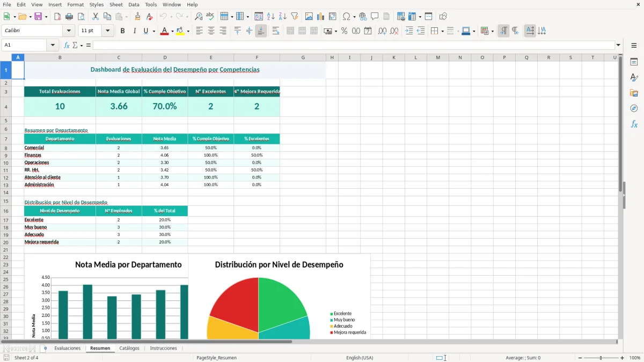Open the Borders dropdown arrow

tap(442, 31)
